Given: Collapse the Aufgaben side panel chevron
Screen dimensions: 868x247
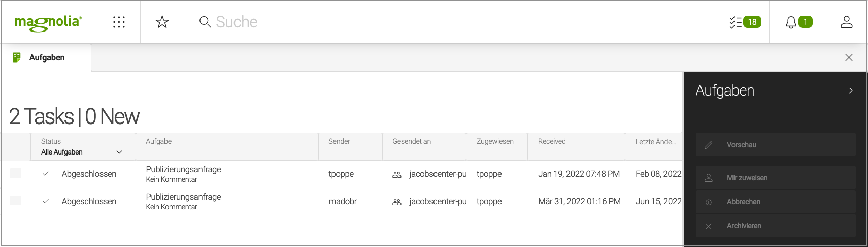Looking at the screenshot, I should (851, 90).
